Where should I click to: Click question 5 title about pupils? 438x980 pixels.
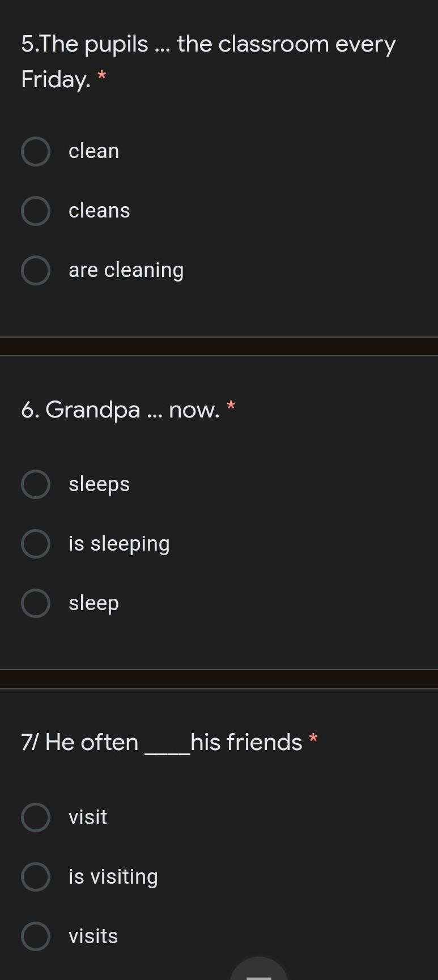[208, 45]
